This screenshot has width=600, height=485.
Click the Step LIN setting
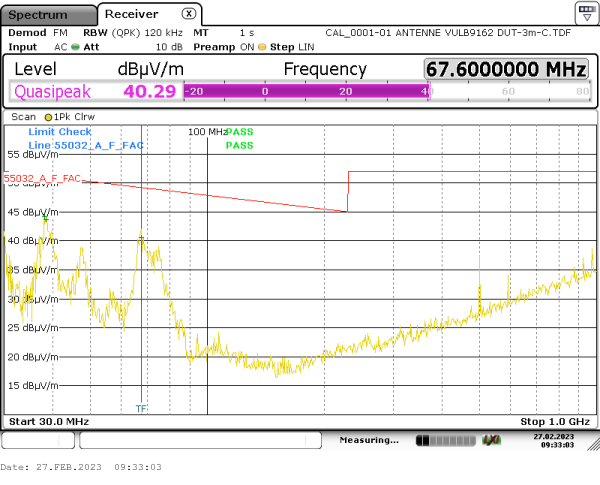(x=292, y=47)
